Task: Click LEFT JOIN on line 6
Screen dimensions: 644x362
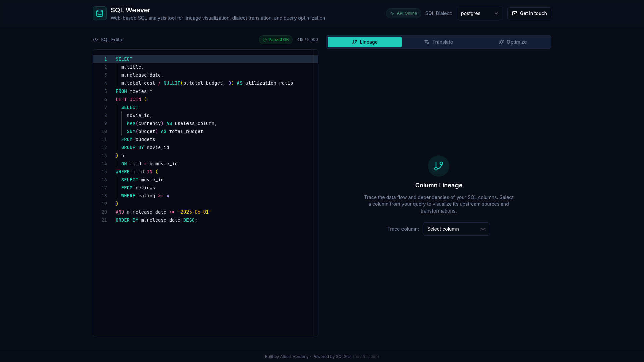Action: tap(128, 99)
